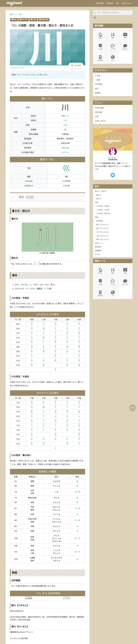The height and width of the screenshot is (644, 138).
Task: Select the 3画 tag
Action: [14, 20]
